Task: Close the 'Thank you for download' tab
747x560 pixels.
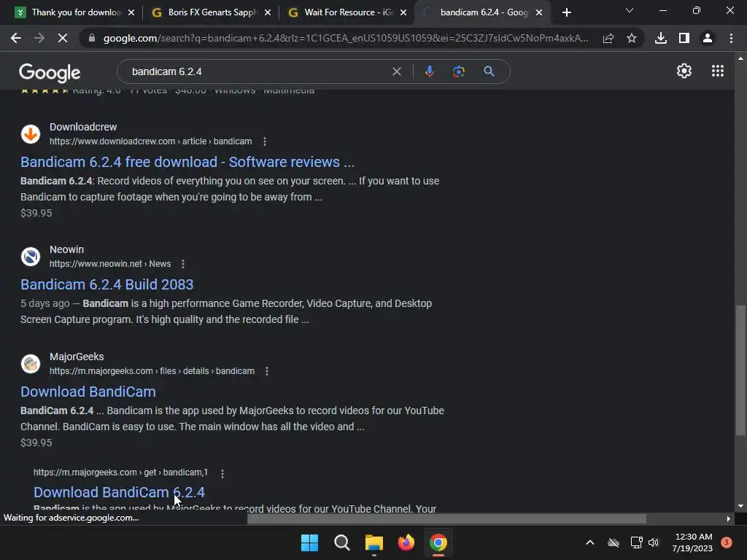Action: 131,13
